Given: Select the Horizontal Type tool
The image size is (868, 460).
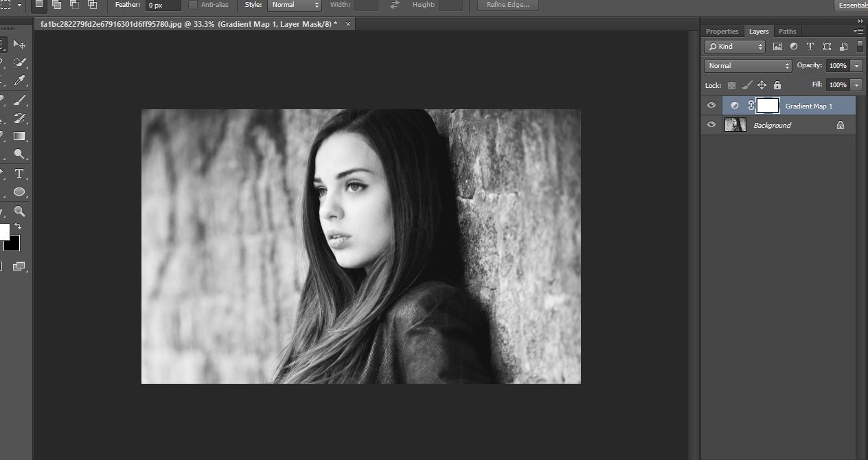Looking at the screenshot, I should point(19,173).
